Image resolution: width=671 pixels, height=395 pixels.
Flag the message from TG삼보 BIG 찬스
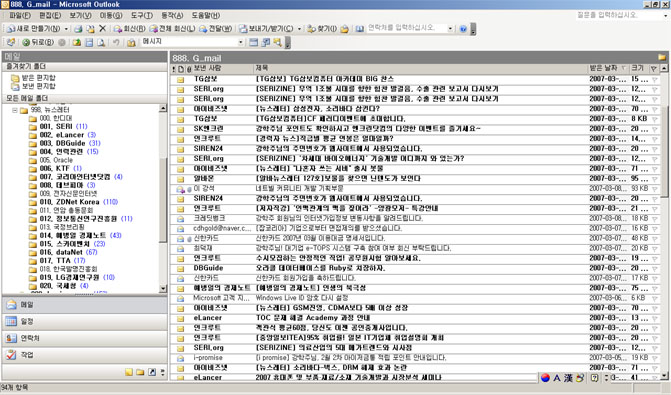point(654,79)
